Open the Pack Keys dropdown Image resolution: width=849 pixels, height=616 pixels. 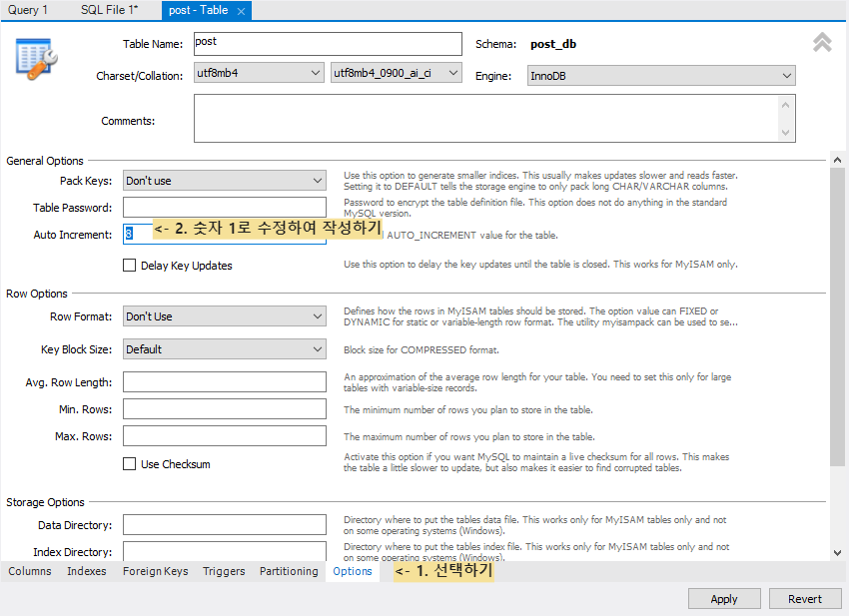(x=224, y=181)
